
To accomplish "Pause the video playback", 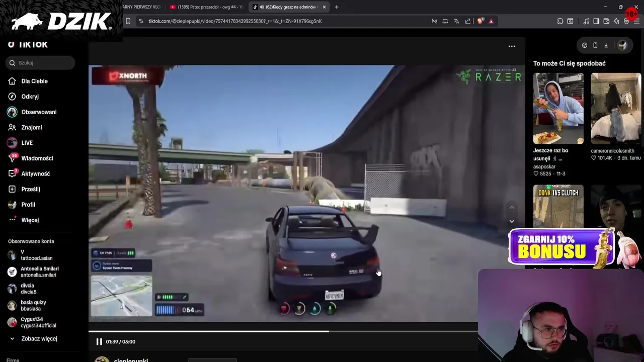I will point(99,342).
